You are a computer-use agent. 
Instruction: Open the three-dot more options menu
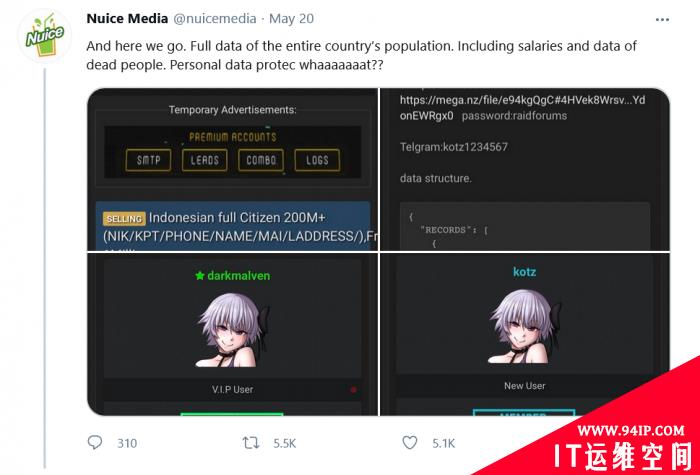pyautogui.click(x=662, y=19)
